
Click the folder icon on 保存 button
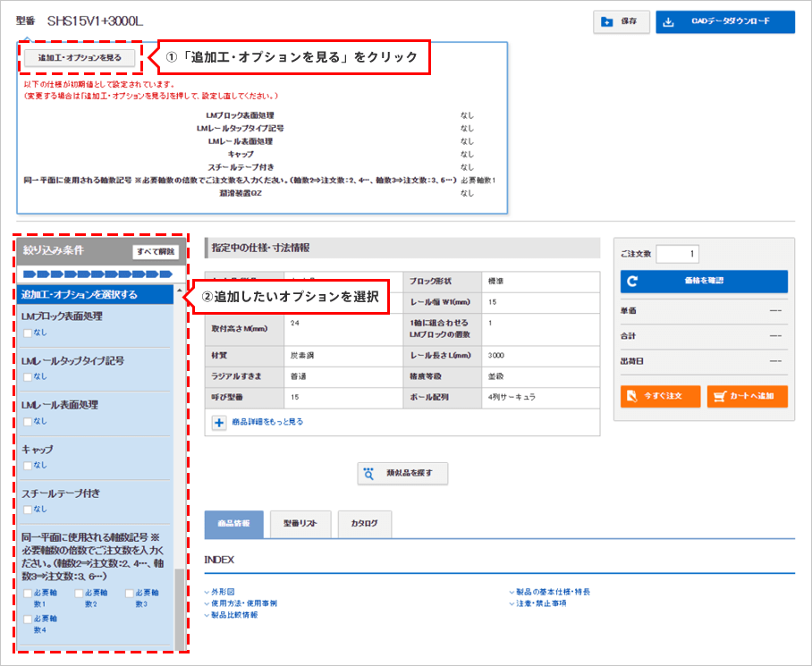point(607,22)
